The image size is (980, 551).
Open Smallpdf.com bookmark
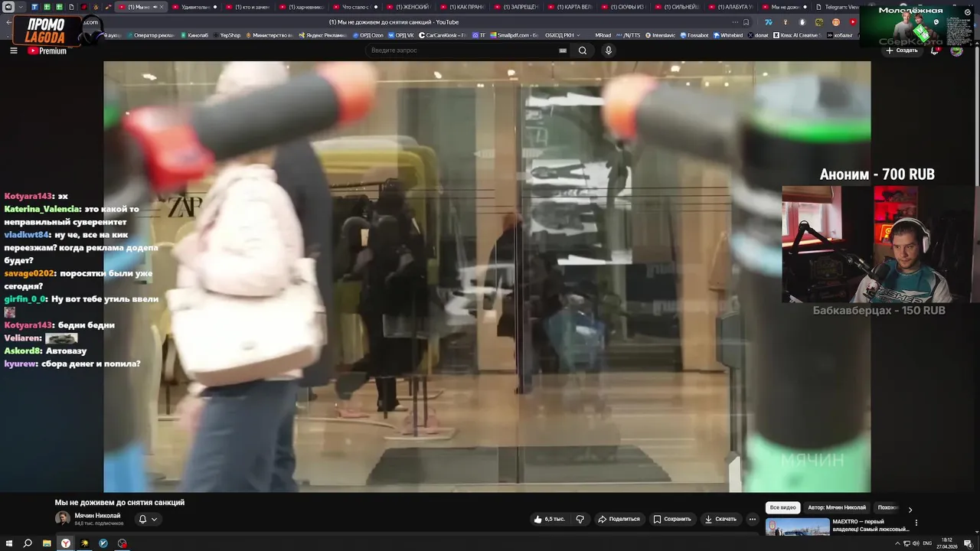(514, 35)
